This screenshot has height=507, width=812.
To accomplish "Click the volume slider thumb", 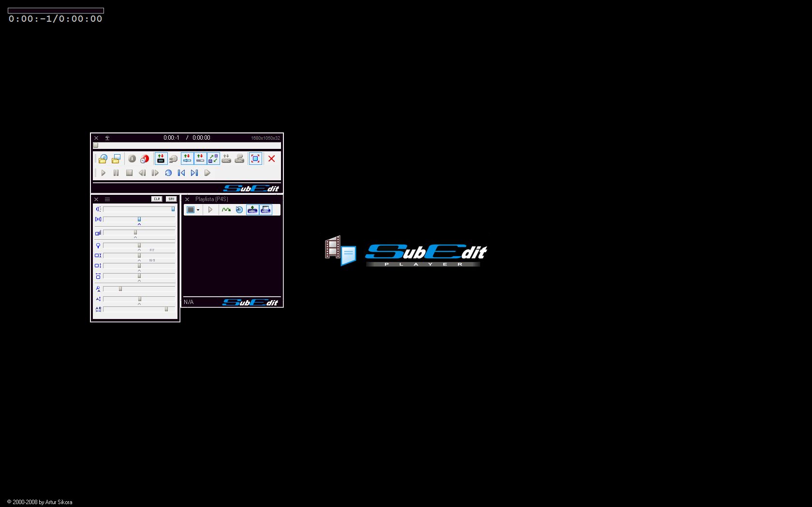I will coord(173,209).
